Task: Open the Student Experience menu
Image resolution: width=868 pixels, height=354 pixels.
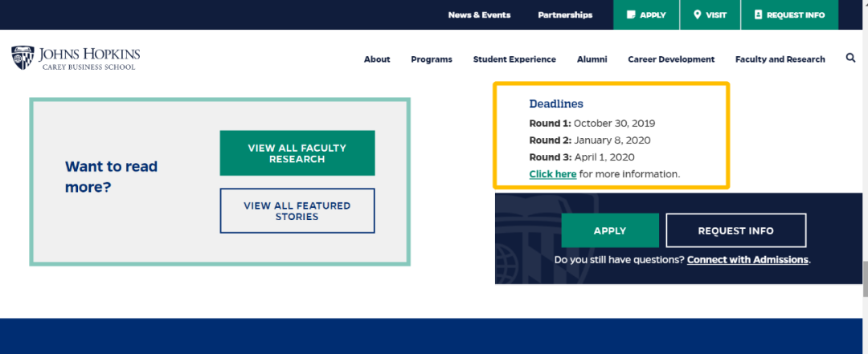Action: 514,59
